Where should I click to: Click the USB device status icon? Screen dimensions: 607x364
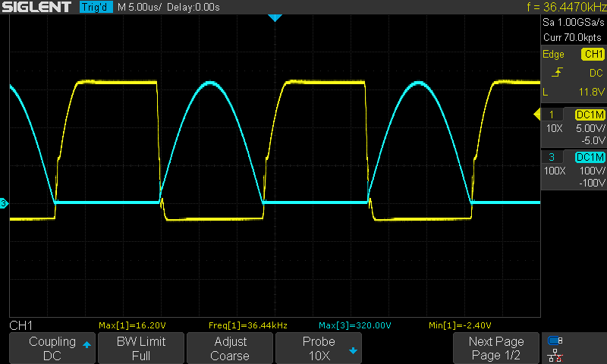pyautogui.click(x=555, y=340)
